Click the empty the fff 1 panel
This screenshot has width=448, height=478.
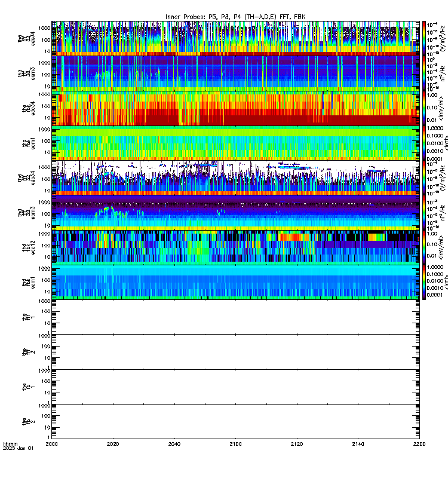click(x=235, y=317)
